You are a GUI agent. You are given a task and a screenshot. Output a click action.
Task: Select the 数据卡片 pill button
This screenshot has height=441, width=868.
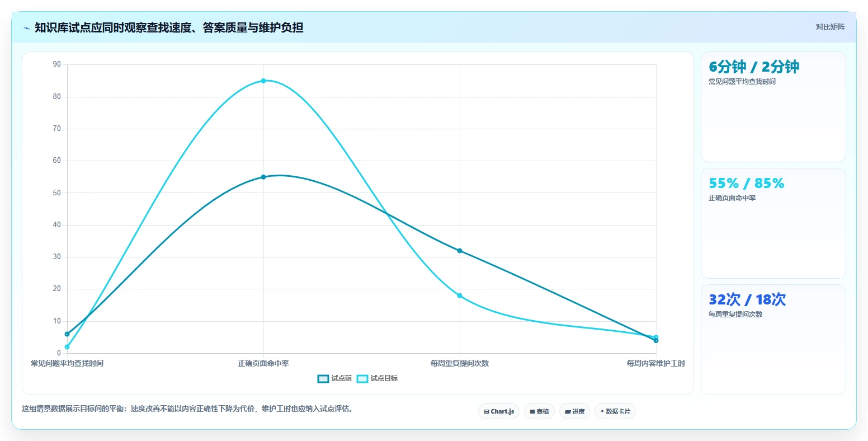(615, 411)
